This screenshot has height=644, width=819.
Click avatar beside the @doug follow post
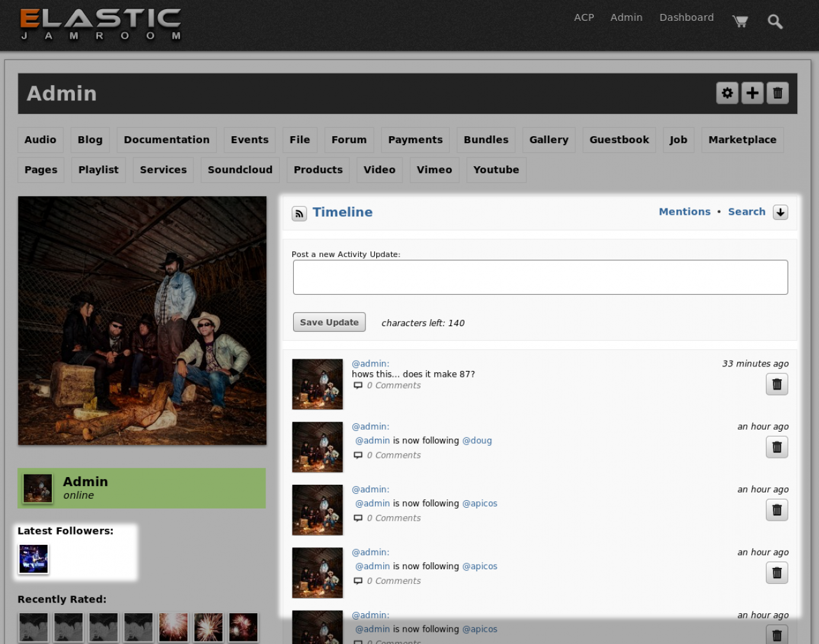tap(317, 447)
